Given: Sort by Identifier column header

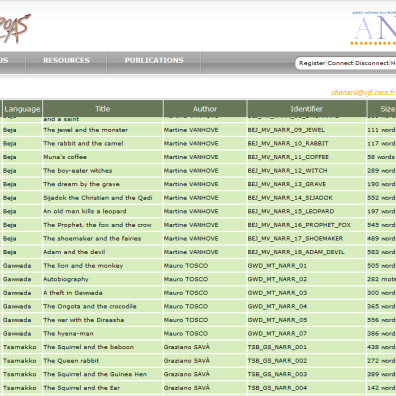Looking at the screenshot, I should pos(307,109).
